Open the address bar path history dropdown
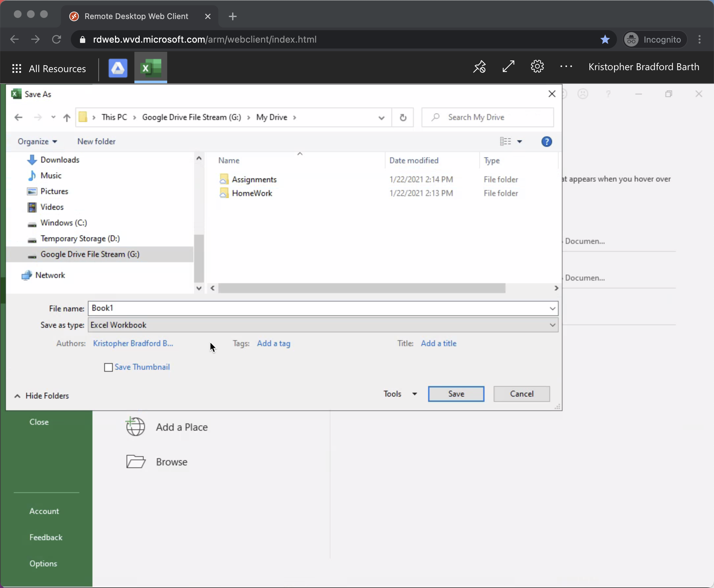The image size is (714, 588). click(x=381, y=118)
